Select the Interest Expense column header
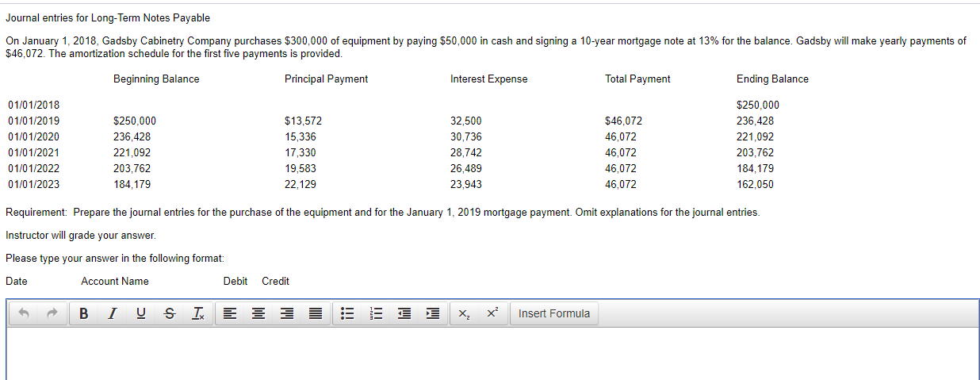Screen dimensions: 980x380 pos(488,79)
